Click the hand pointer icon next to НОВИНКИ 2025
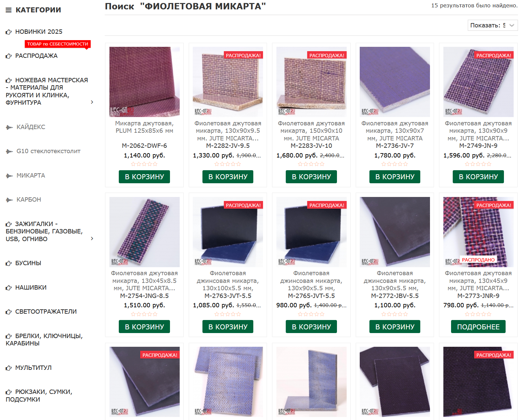 (9, 32)
